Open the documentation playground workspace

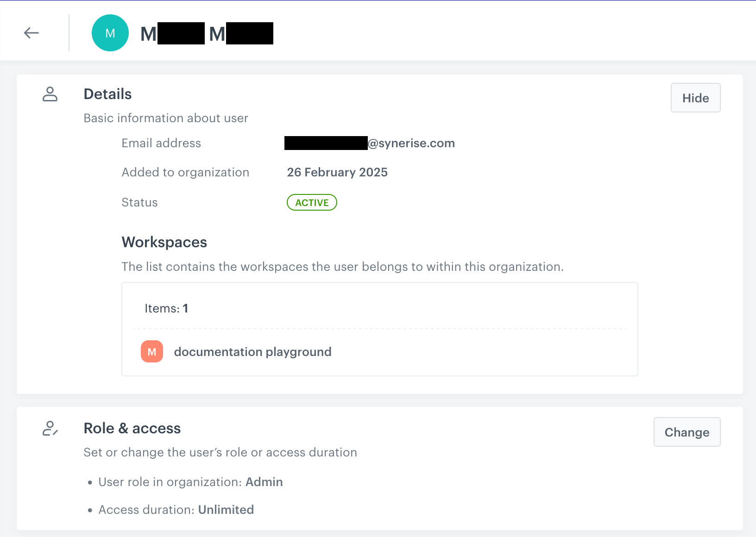pos(252,352)
